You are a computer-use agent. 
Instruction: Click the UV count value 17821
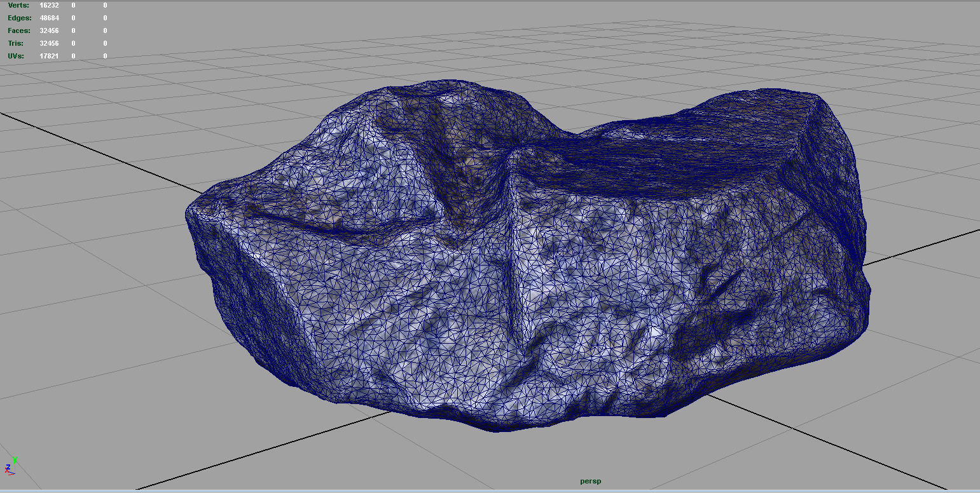[49, 56]
